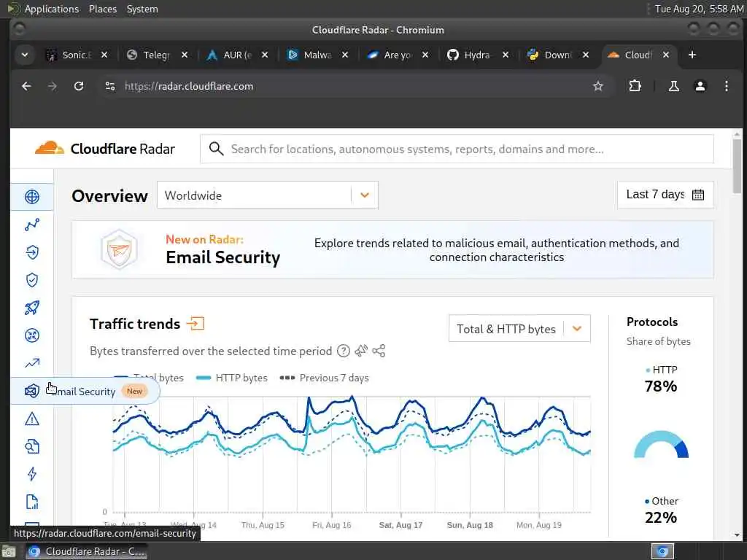The image size is (747, 560).
Task: Reload the page
Action: click(x=79, y=86)
